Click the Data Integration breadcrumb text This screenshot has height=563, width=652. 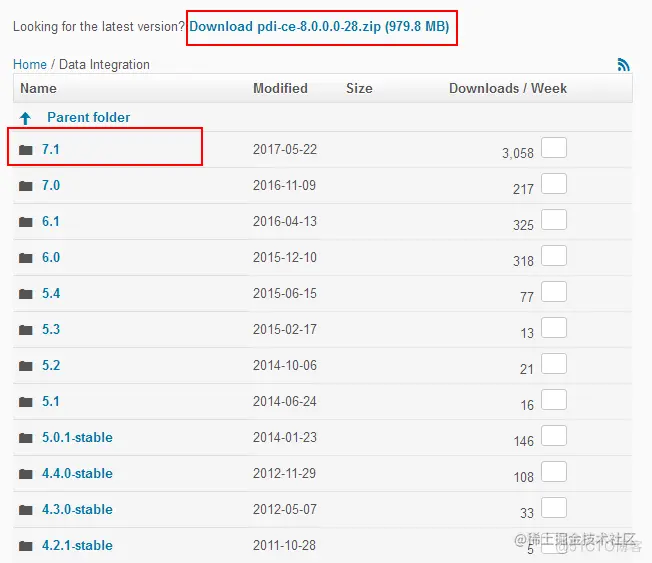104,64
